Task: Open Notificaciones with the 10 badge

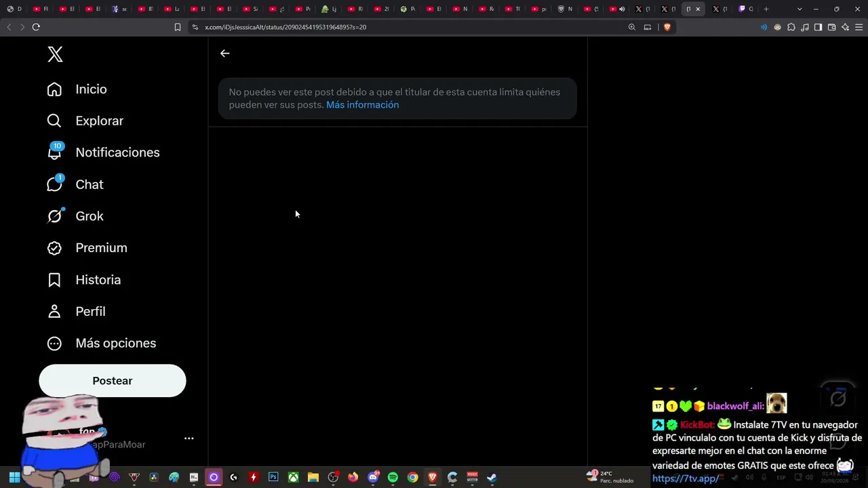Action: [103, 152]
